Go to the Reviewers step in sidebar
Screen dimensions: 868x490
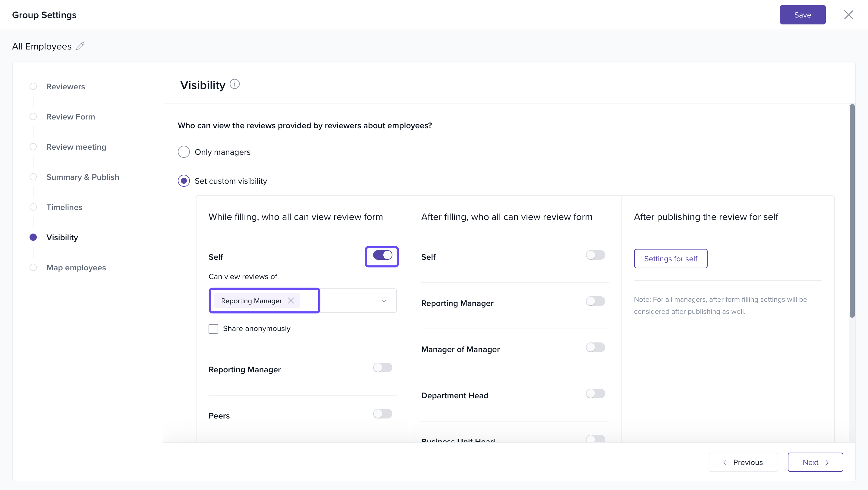pyautogui.click(x=65, y=86)
